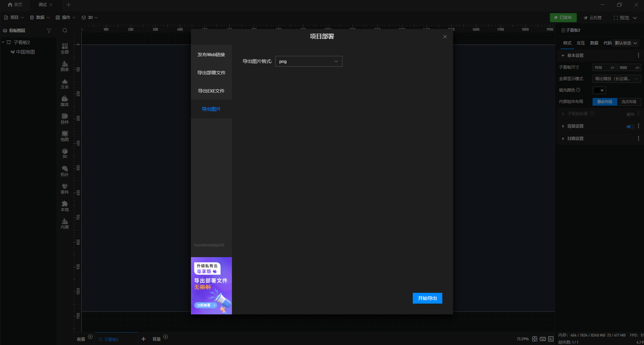Open the 数据 menu in top bar

pyautogui.click(x=40, y=18)
